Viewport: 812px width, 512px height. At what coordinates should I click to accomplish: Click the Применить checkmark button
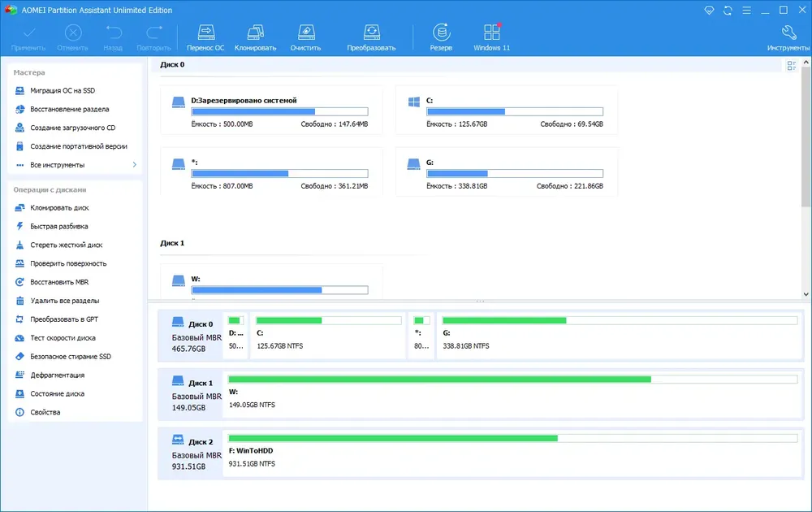tap(28, 37)
